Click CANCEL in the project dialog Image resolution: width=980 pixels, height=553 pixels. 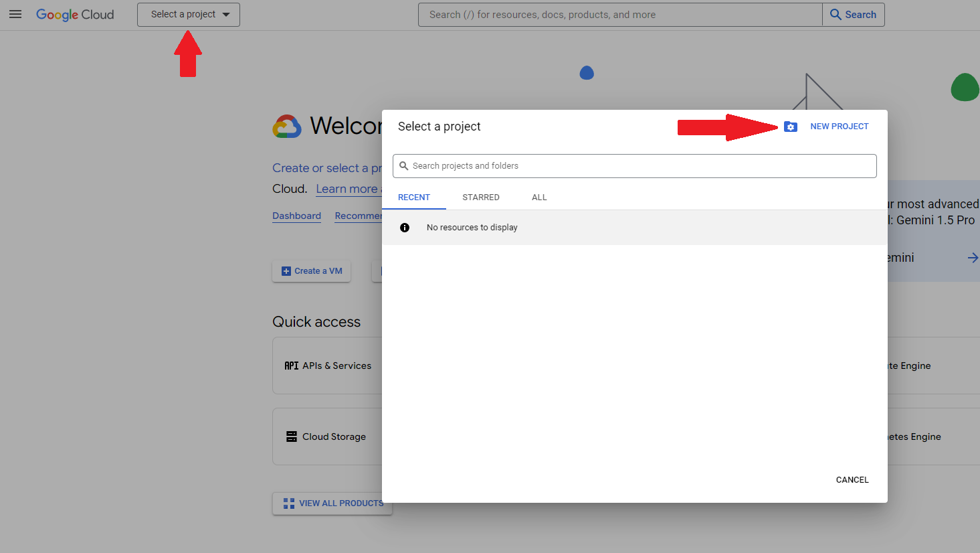click(852, 480)
